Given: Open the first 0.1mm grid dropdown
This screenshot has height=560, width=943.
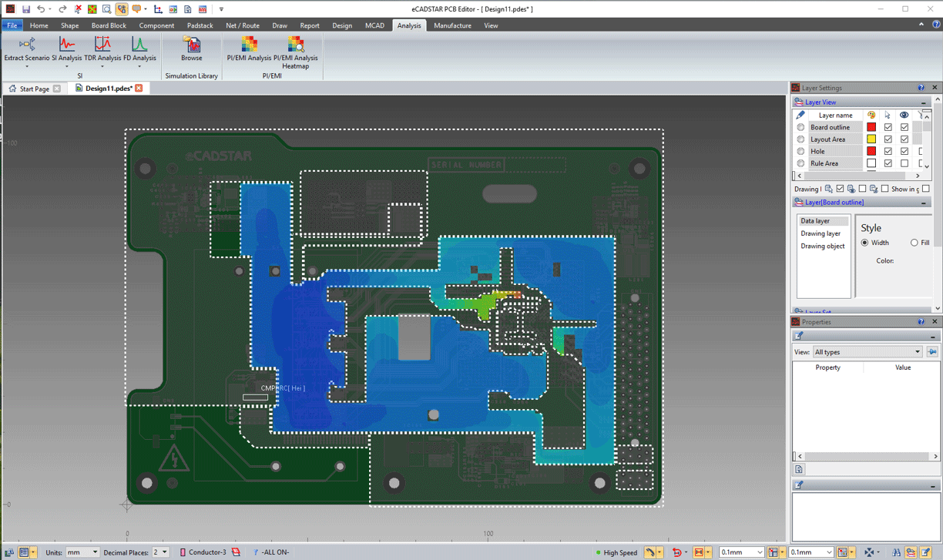Looking at the screenshot, I should [x=741, y=552].
